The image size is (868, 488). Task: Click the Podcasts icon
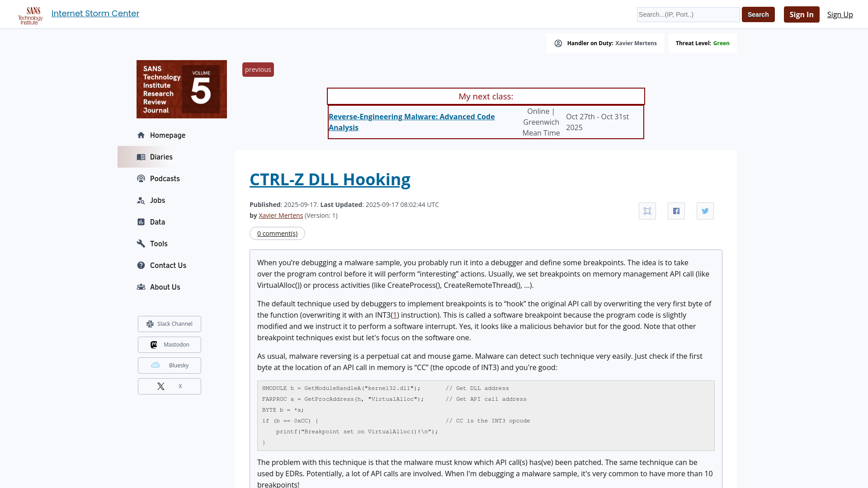tap(141, 178)
